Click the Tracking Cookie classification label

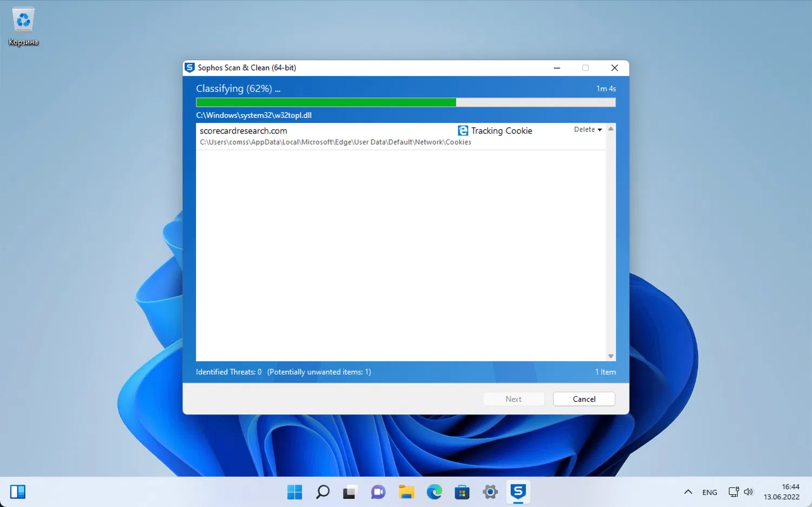pos(502,130)
